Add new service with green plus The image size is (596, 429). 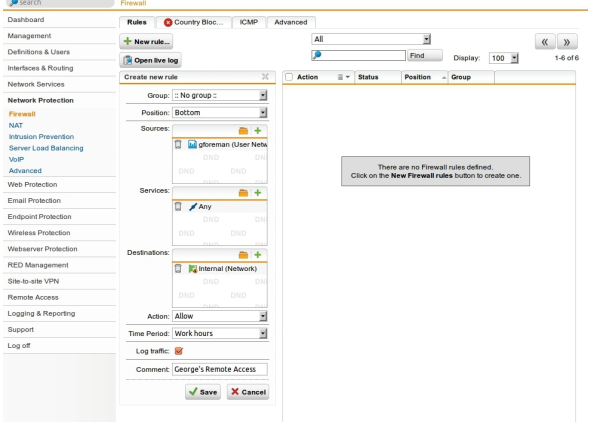(258, 193)
